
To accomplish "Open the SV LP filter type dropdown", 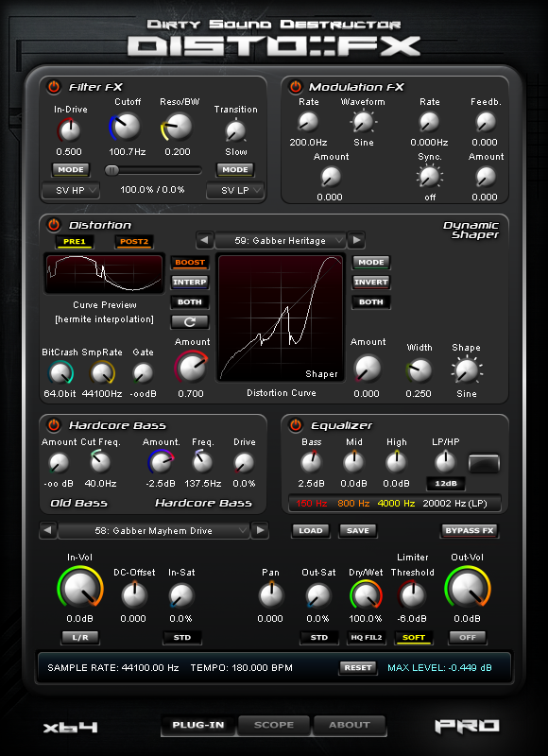I will tap(235, 191).
